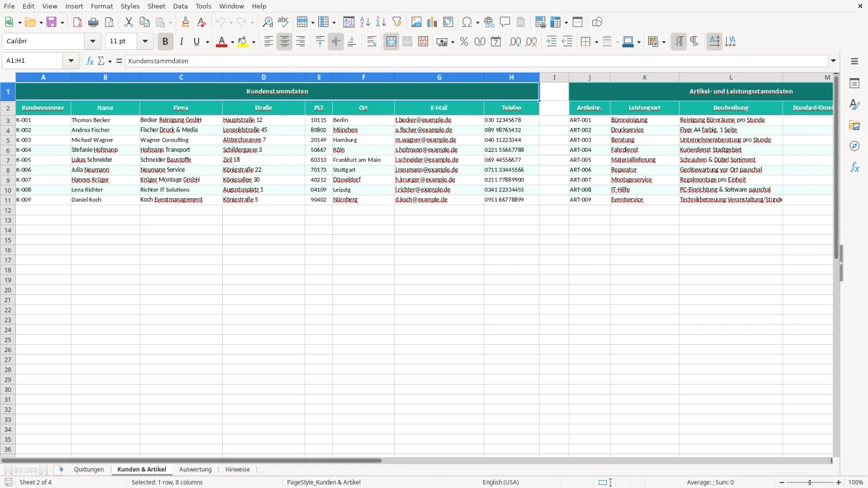Viewport: 868px width, 488px height.
Task: Switch to the Quittungen sheet tab
Action: [x=89, y=469]
